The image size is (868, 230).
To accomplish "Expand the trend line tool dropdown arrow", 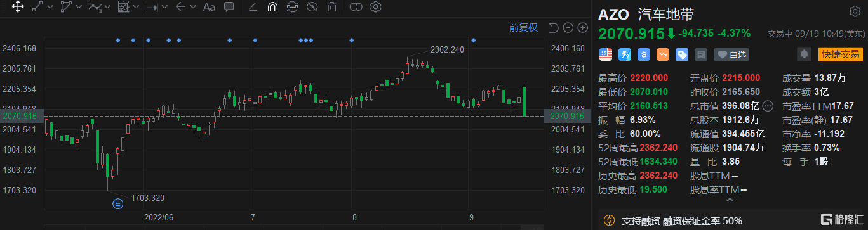I will pos(50,8).
